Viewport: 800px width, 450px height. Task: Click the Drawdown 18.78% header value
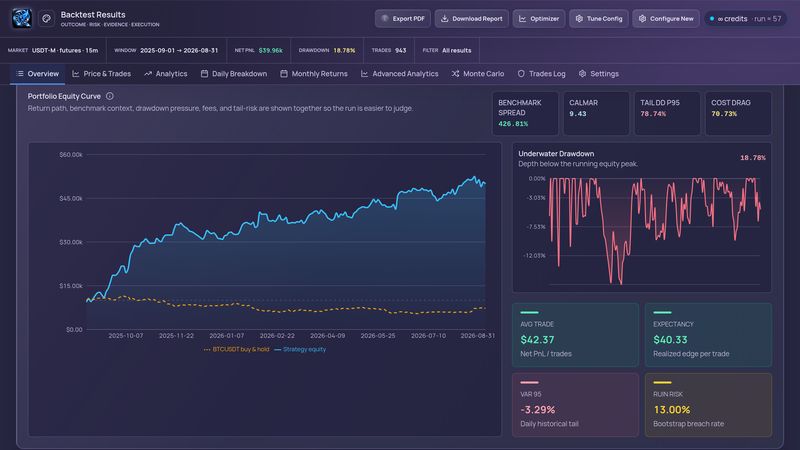point(344,51)
